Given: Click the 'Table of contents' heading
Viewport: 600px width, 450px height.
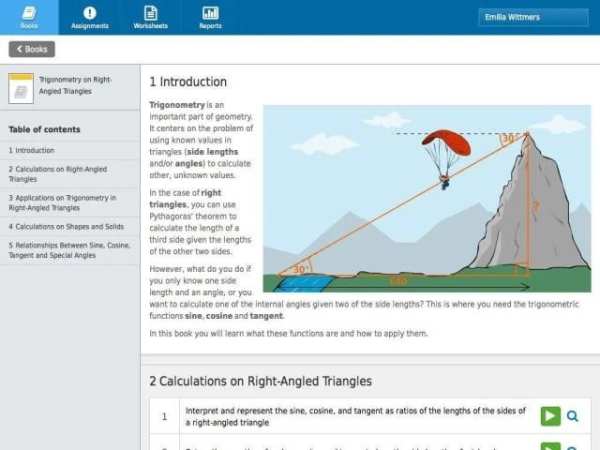Looking at the screenshot, I should click(x=44, y=129).
